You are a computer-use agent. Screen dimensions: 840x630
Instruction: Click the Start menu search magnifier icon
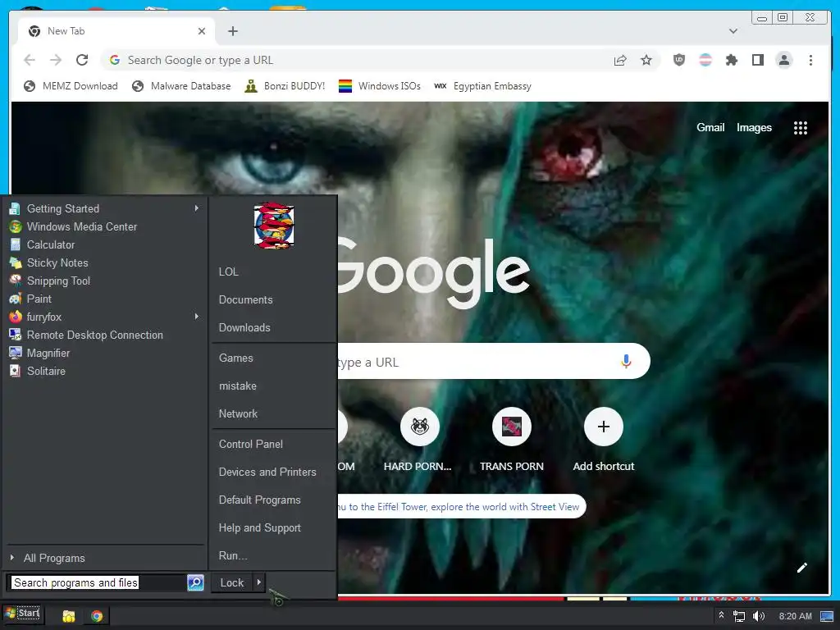click(195, 582)
